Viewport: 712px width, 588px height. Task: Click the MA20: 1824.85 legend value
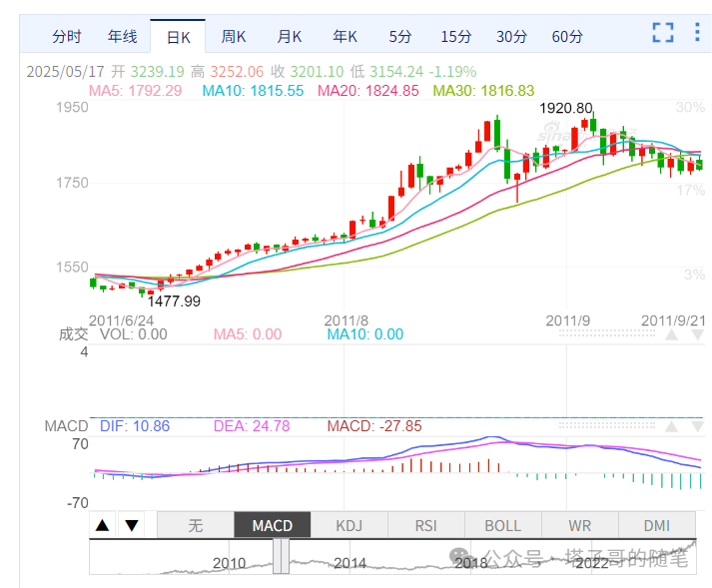click(x=368, y=91)
